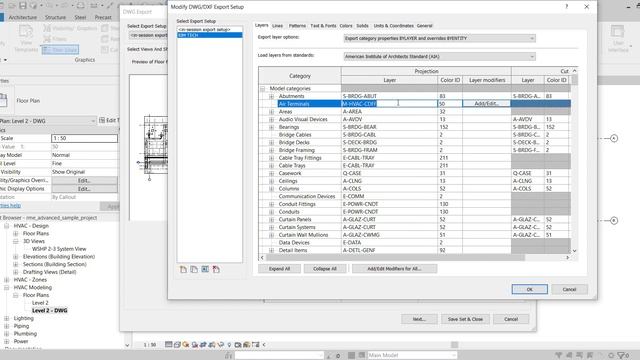Click scroll down arrow of categories table

click(574, 251)
